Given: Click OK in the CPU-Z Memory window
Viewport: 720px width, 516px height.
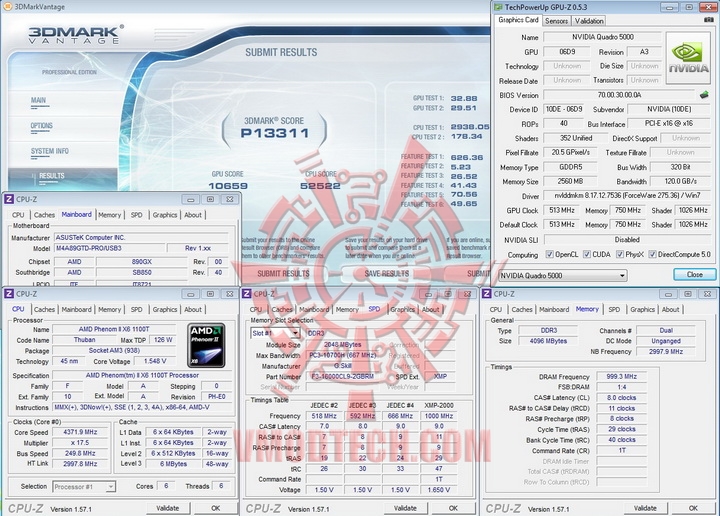Looking at the screenshot, I should (x=693, y=508).
